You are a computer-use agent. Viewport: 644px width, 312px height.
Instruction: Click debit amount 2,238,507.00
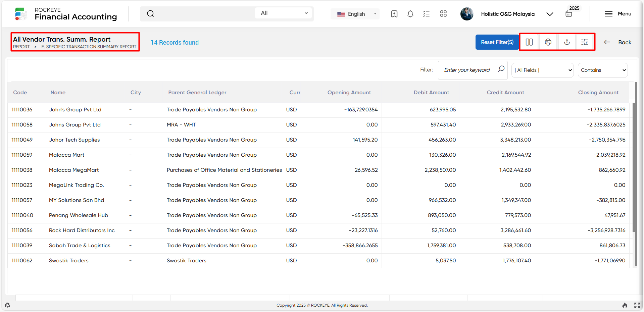click(440, 170)
